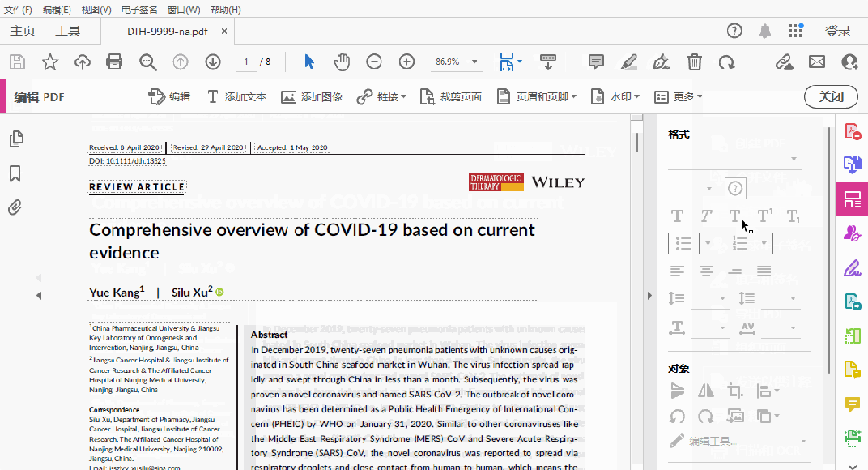Click the share link icon
868x470 pixels.
[x=784, y=62]
